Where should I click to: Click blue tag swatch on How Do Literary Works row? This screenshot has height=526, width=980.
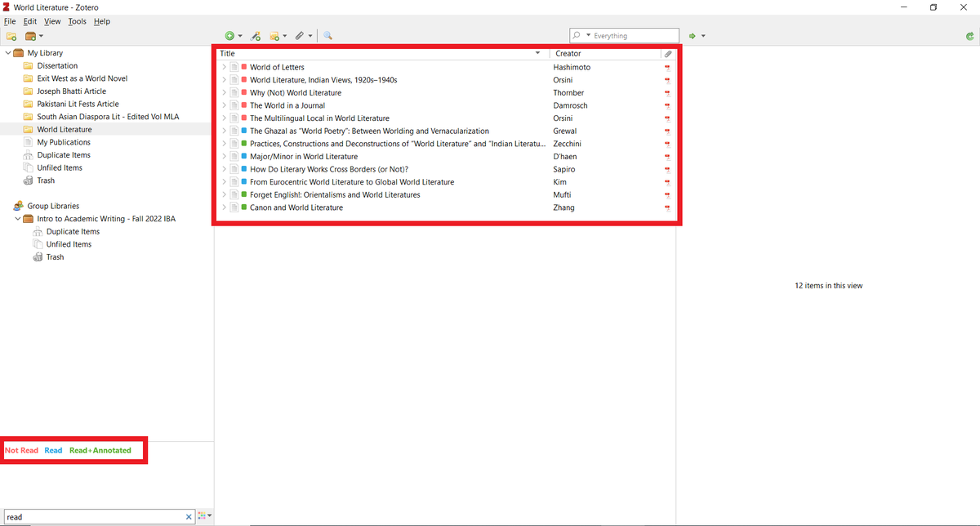point(244,169)
